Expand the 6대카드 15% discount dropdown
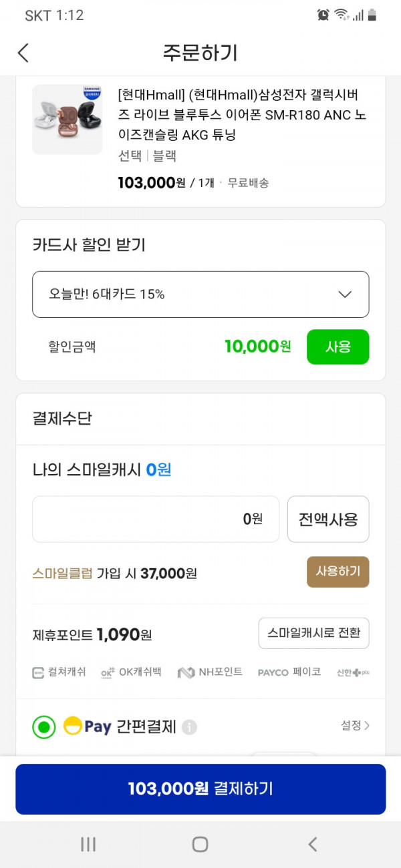The width and height of the screenshot is (401, 868). [200, 294]
